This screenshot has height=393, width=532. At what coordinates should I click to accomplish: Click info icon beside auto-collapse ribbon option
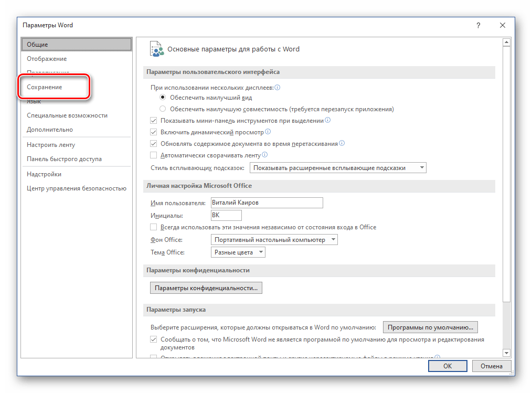[265, 155]
